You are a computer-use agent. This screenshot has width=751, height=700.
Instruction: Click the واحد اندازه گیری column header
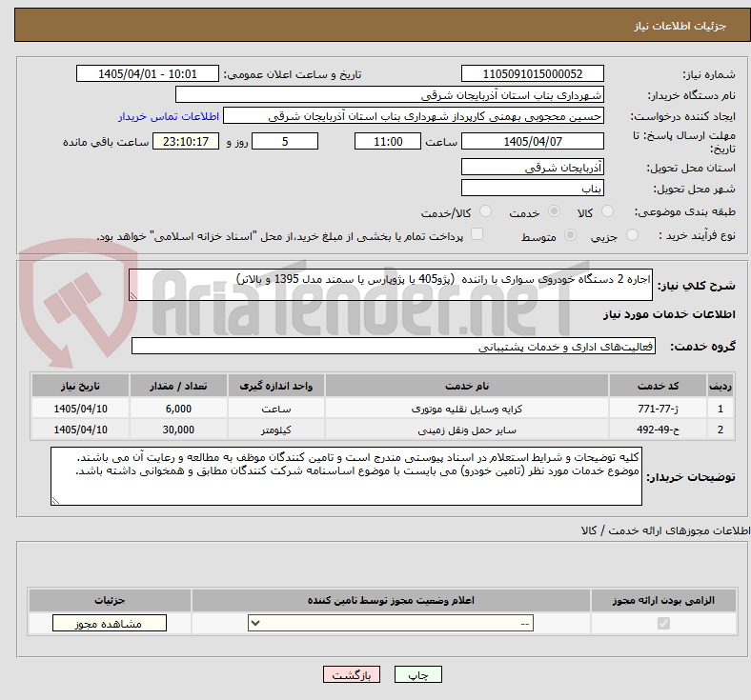point(275,386)
